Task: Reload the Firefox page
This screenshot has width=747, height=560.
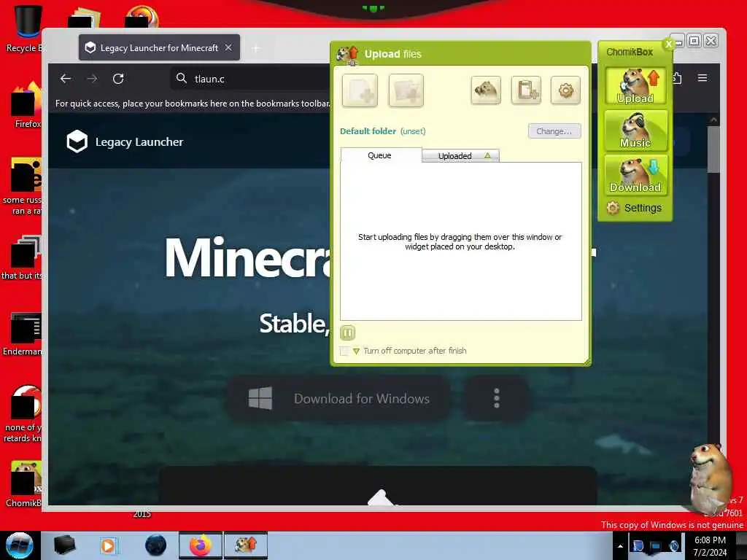Action: 118,79
